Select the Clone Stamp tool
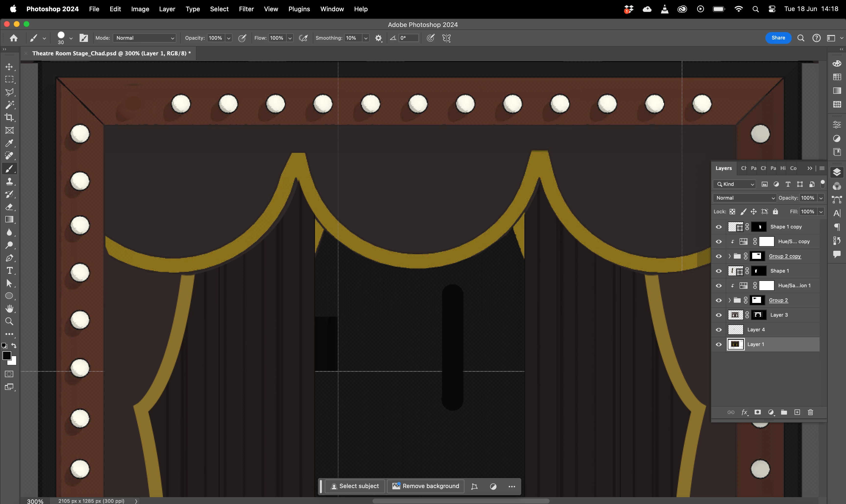 [x=9, y=182]
